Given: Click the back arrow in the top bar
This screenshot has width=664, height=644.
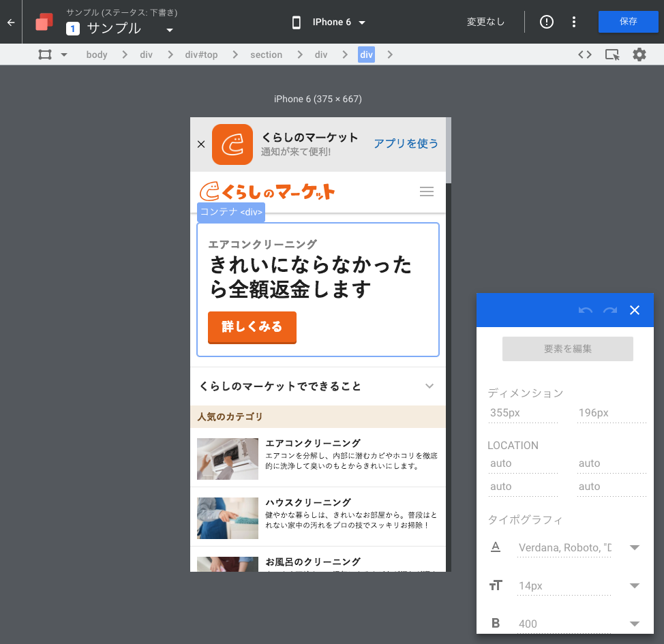Looking at the screenshot, I should tap(10, 22).
